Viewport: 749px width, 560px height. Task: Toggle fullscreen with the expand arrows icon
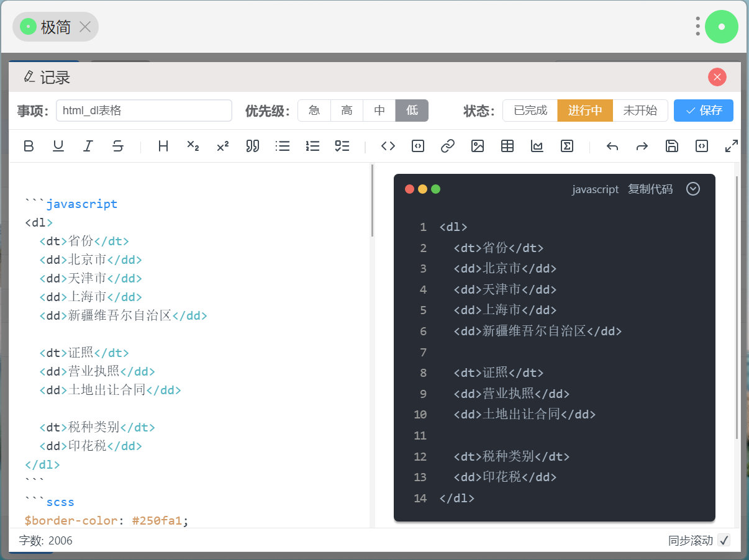[732, 146]
